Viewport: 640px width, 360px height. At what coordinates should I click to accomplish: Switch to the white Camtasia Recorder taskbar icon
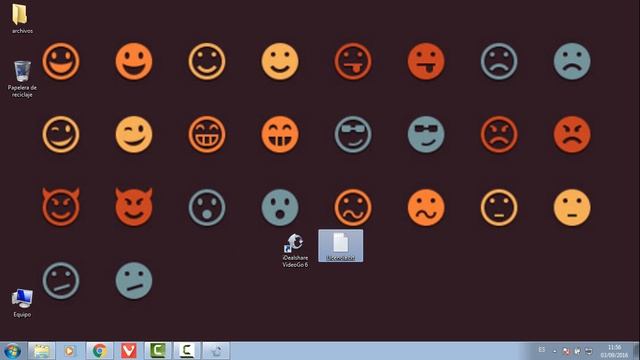pyautogui.click(x=187, y=351)
